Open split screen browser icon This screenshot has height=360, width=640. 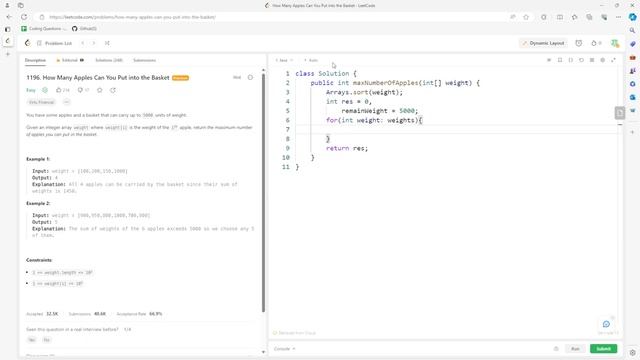[560, 17]
